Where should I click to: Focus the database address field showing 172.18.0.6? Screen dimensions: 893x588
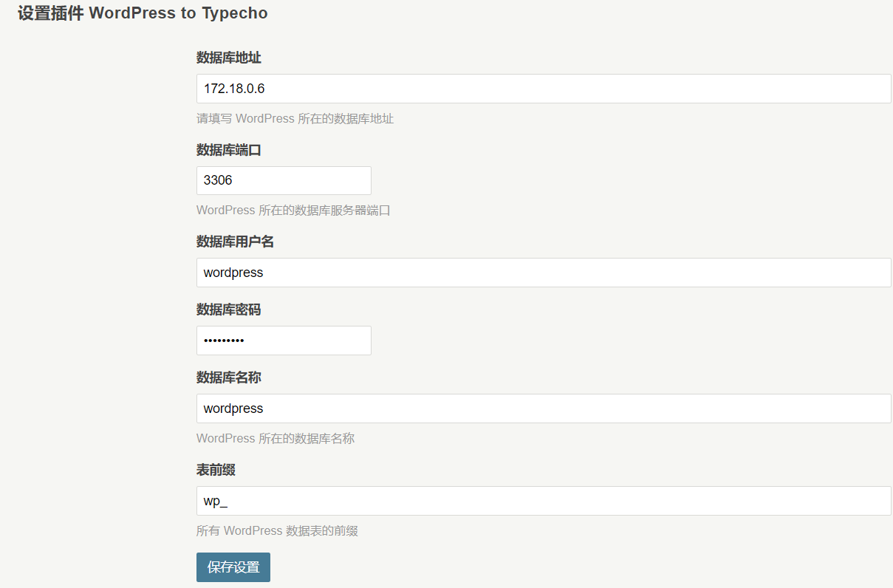pos(544,89)
